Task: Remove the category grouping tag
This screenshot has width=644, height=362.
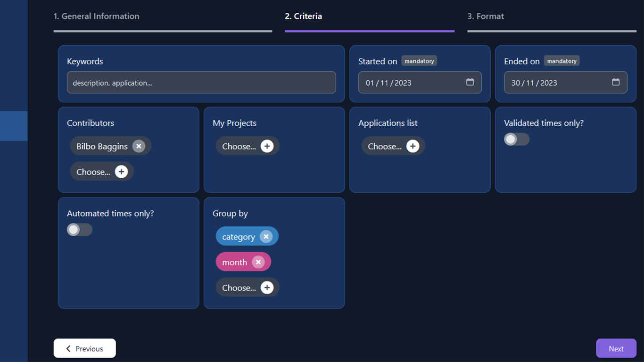Action: point(266,237)
